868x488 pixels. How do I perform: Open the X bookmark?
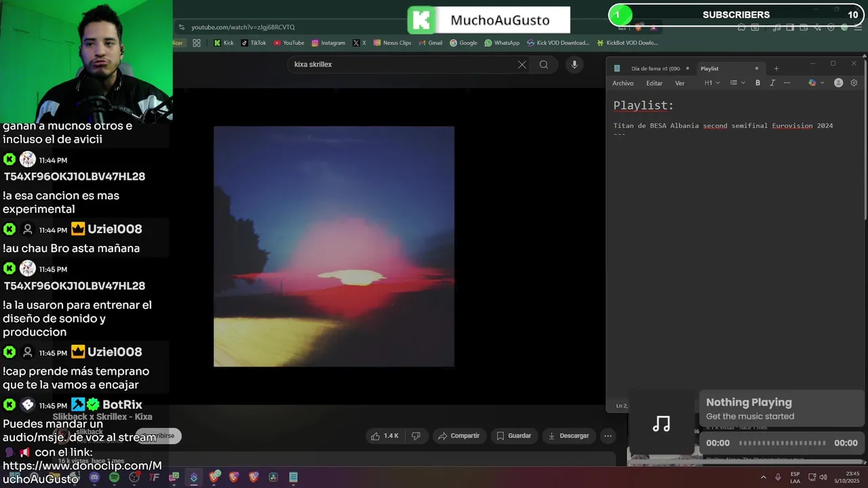(x=359, y=43)
